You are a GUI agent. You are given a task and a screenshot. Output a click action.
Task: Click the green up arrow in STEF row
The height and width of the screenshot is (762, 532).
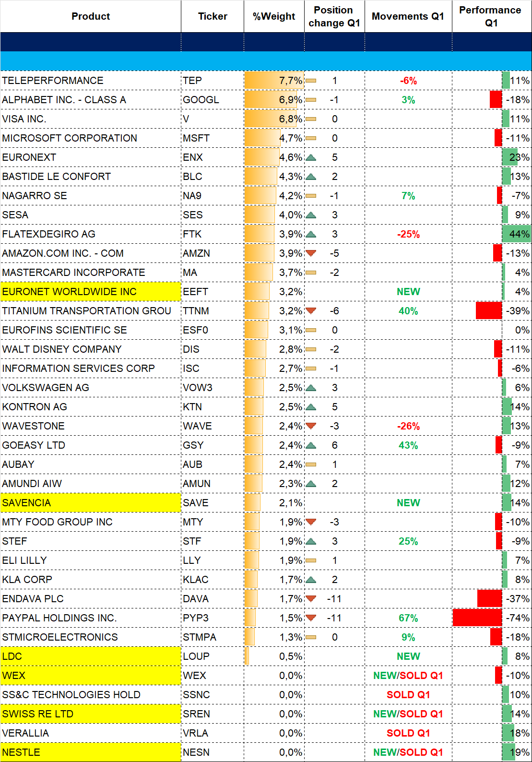311,541
